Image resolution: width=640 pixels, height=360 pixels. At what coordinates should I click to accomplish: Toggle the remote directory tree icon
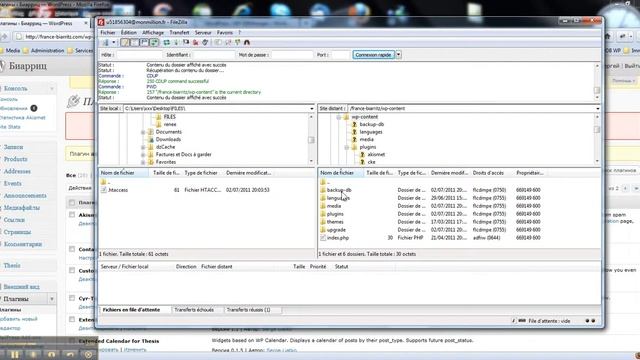[144, 42]
